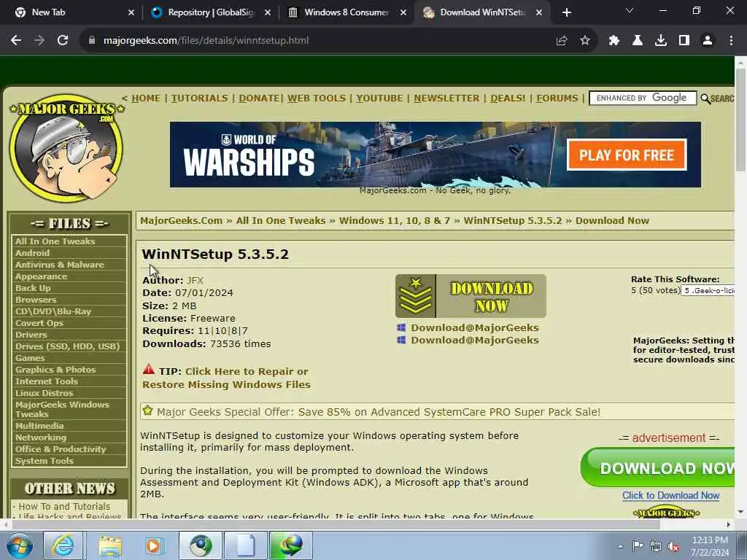Image resolution: width=747 pixels, height=560 pixels.
Task: Open the TUTORIALS menu link
Action: (x=199, y=98)
